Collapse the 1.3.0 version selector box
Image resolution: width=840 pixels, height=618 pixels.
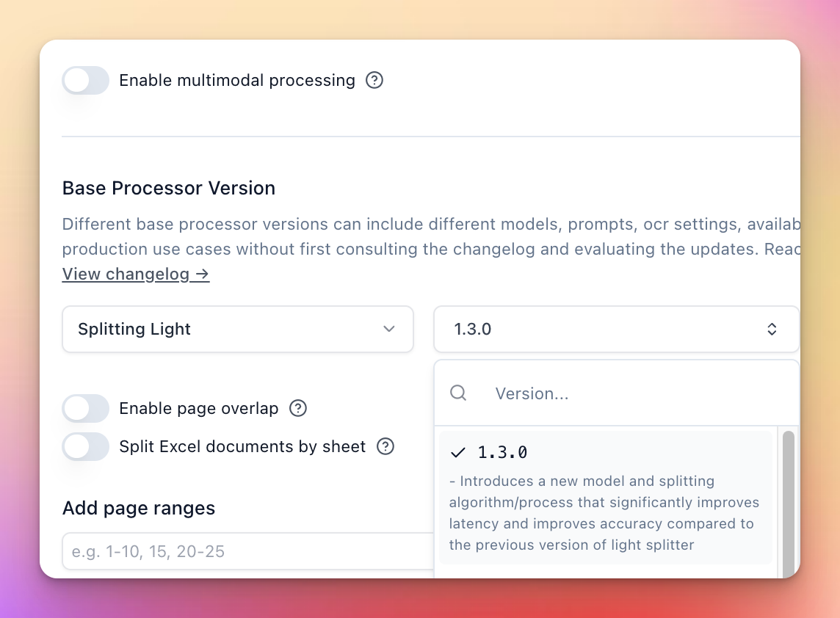tap(616, 329)
